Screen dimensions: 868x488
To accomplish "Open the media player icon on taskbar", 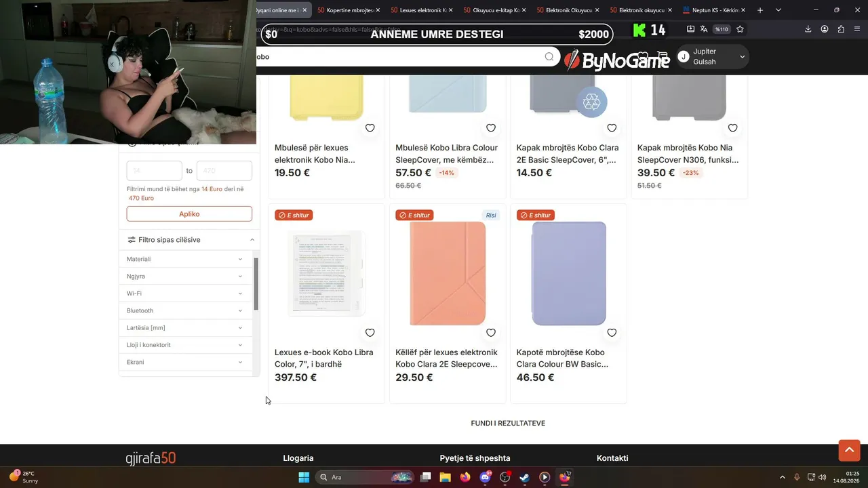I will click(545, 477).
